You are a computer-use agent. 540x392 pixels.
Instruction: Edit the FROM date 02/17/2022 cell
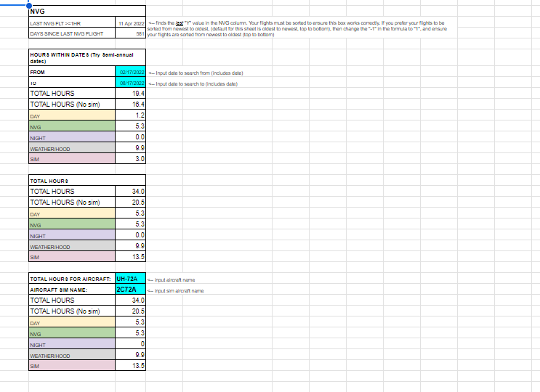pyautogui.click(x=131, y=73)
